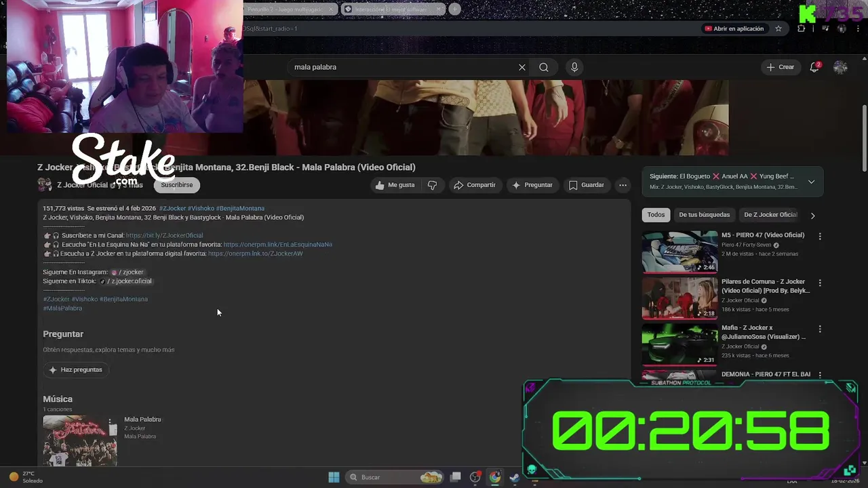This screenshot has width=868, height=488.
Task: Open options for 'Mafia - Z Jocker' video
Action: [820, 329]
